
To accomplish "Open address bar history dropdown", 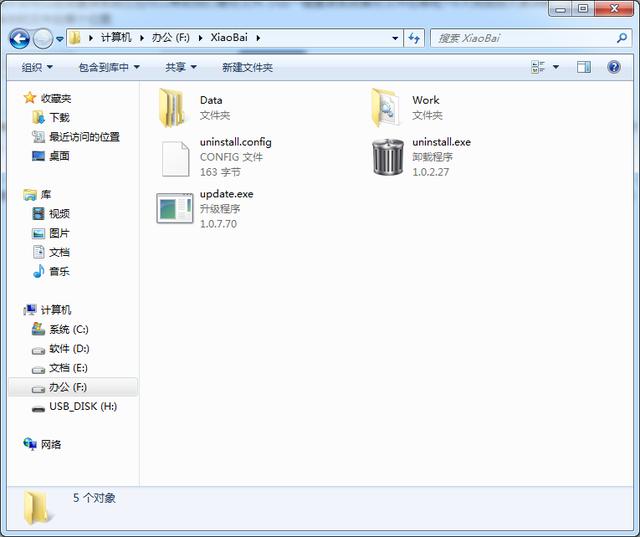I will [395, 38].
